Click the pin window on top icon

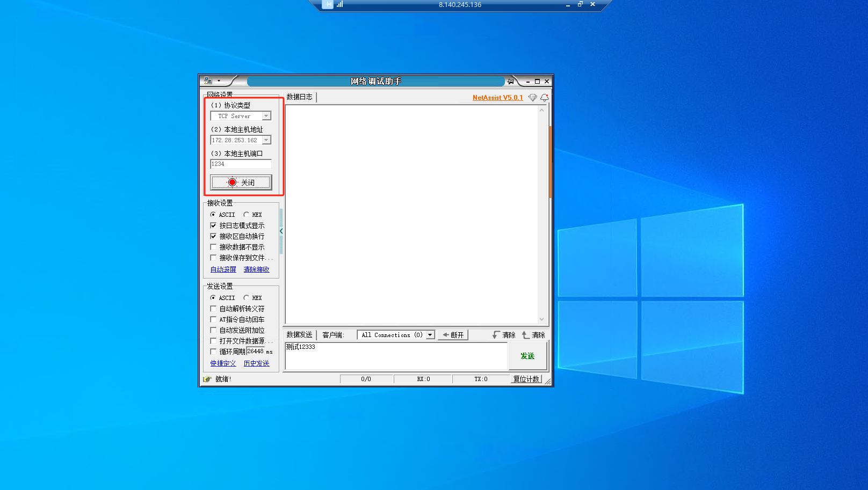511,82
